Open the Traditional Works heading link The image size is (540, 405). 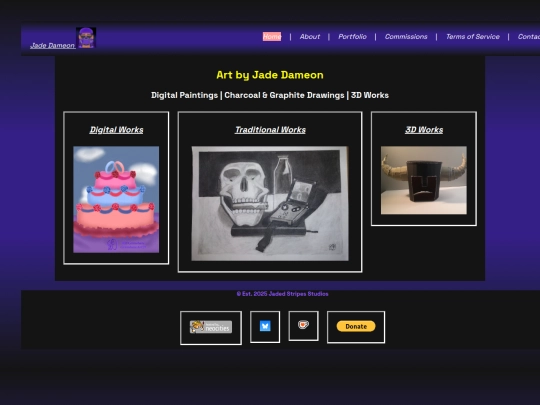coord(270,130)
